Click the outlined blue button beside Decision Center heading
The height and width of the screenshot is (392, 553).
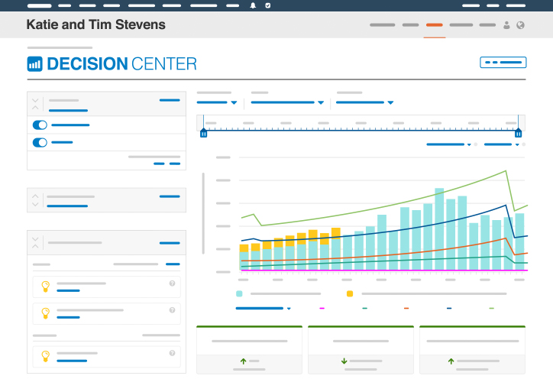503,63
